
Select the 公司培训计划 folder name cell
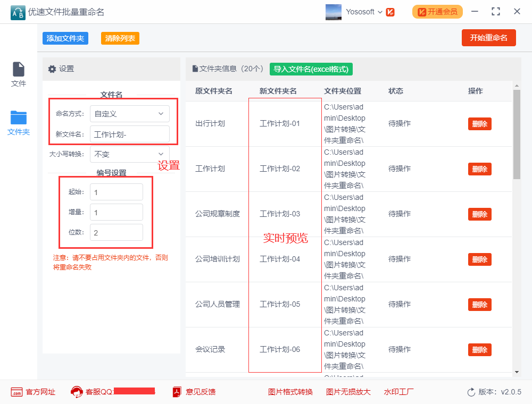218,259
